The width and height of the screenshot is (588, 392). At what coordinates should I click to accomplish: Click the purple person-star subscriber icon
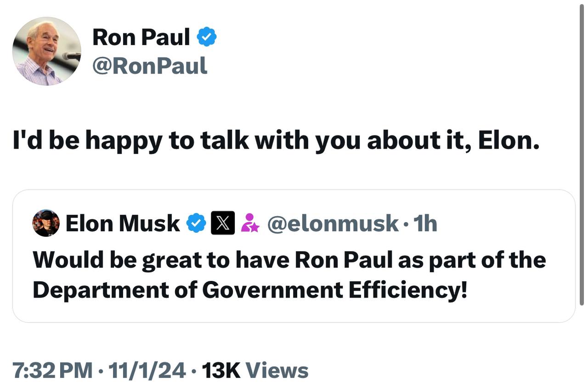point(250,223)
